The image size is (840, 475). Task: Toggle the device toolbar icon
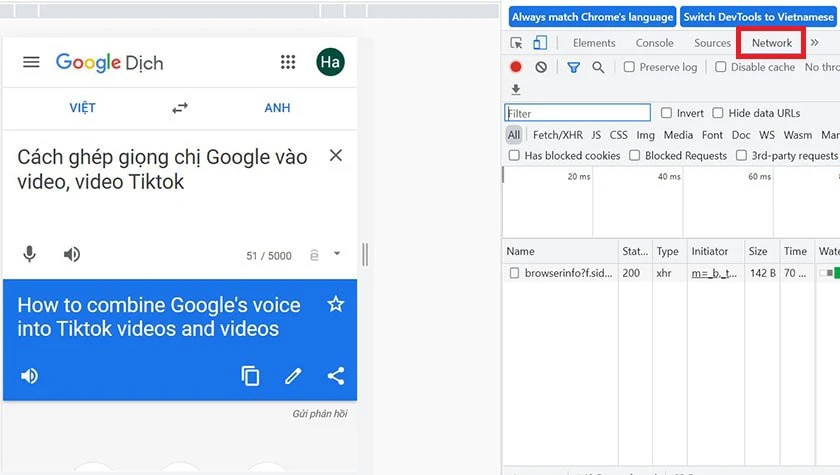[x=540, y=43]
